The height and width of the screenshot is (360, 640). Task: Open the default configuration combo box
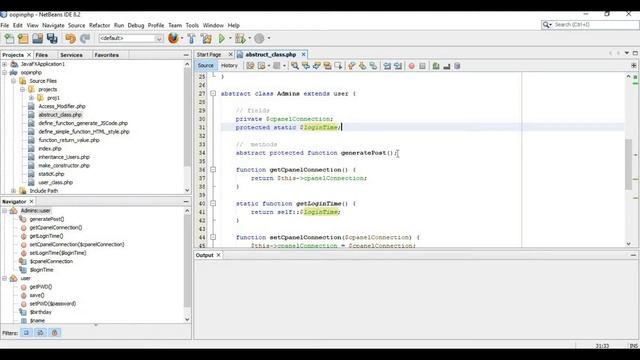pos(131,38)
